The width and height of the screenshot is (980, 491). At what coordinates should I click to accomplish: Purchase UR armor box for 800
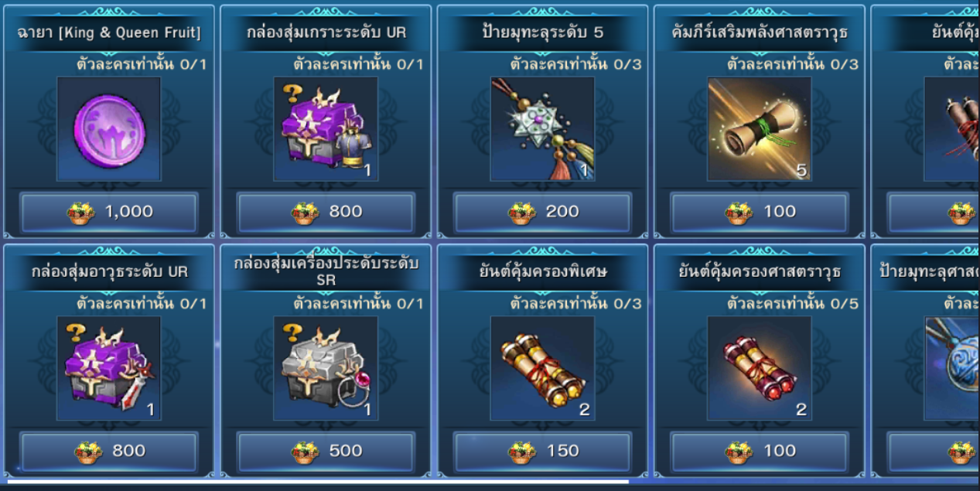tap(326, 212)
